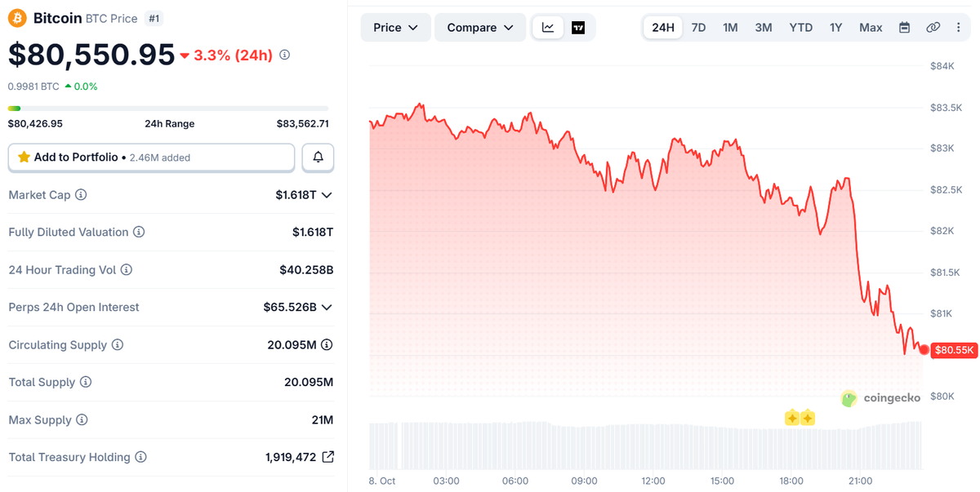The height and width of the screenshot is (492, 980).
Task: Select the 3M time range
Action: pyautogui.click(x=764, y=27)
